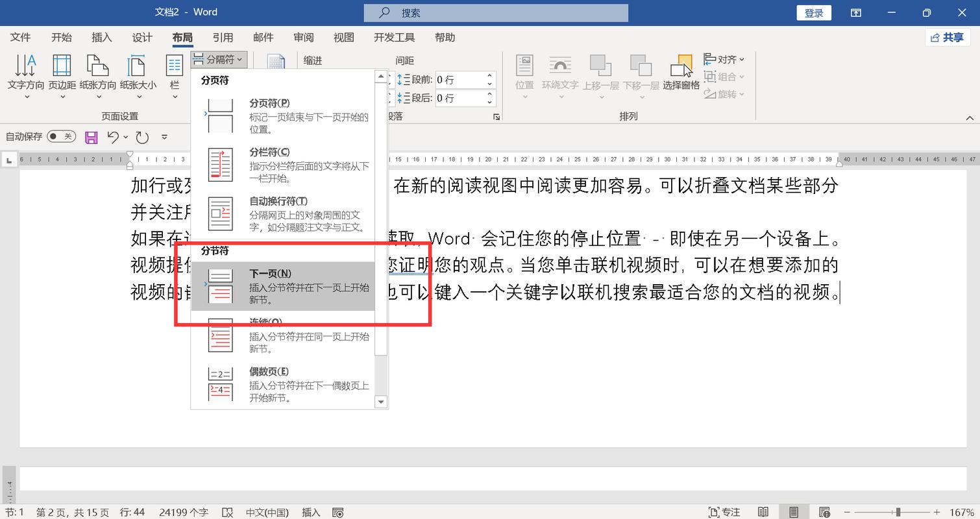Open the 栏 columns tool
This screenshot has height=519, width=980.
pyautogui.click(x=175, y=77)
